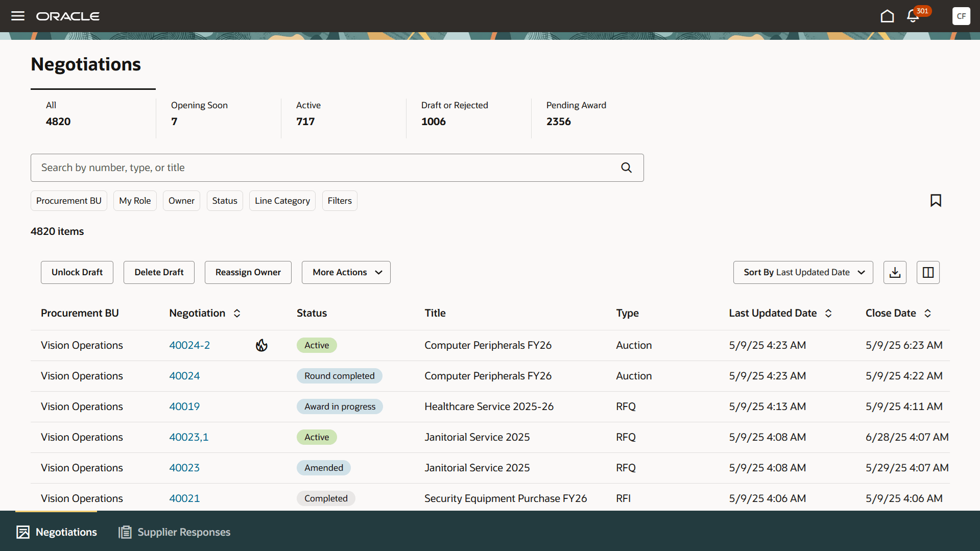Open the Status filter chip
The height and width of the screenshot is (551, 980).
point(224,201)
